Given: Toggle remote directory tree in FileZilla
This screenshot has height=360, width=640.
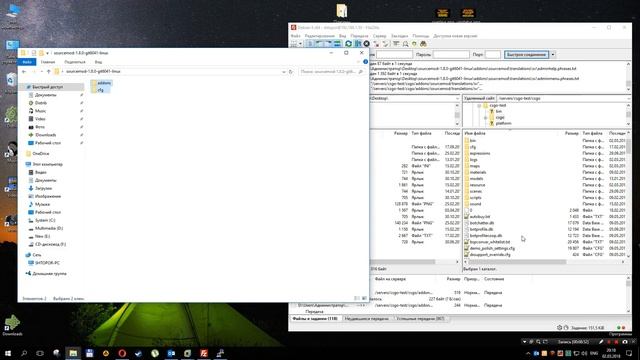Looking at the screenshot, I should [x=328, y=44].
